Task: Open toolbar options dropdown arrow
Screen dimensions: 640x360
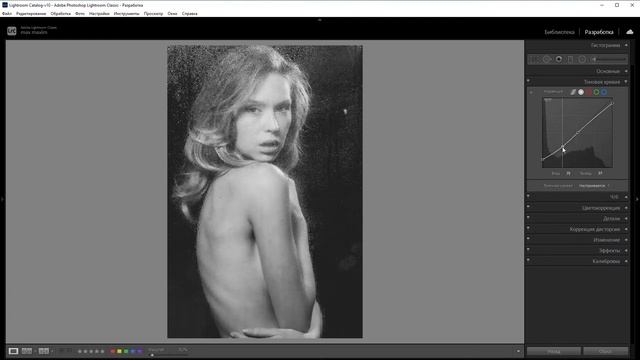Action: coord(518,351)
